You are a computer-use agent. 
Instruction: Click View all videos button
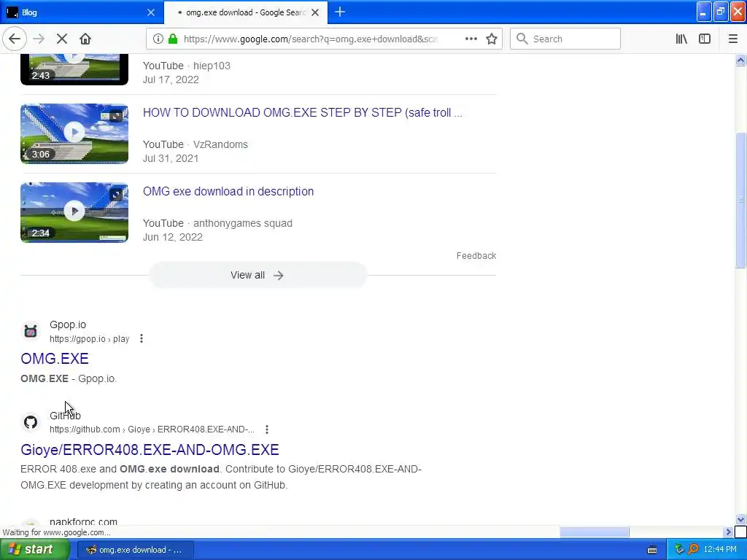point(258,275)
